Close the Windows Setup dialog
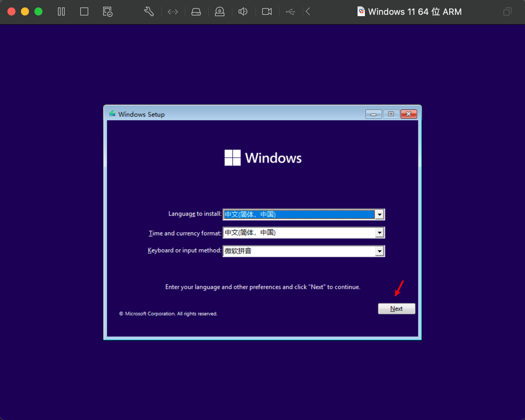 point(408,114)
